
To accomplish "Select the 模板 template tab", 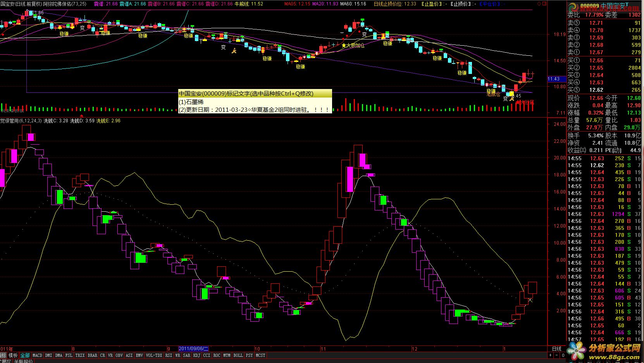I will [x=14, y=355].
